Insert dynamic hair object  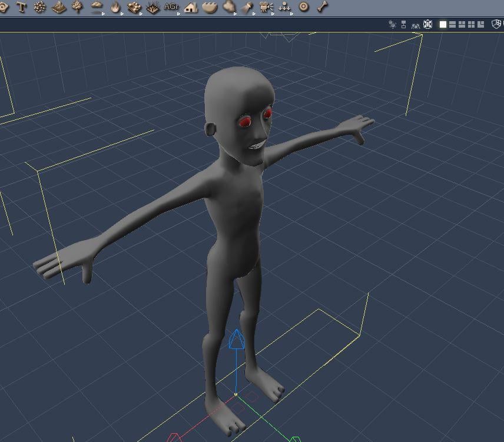click(x=152, y=8)
